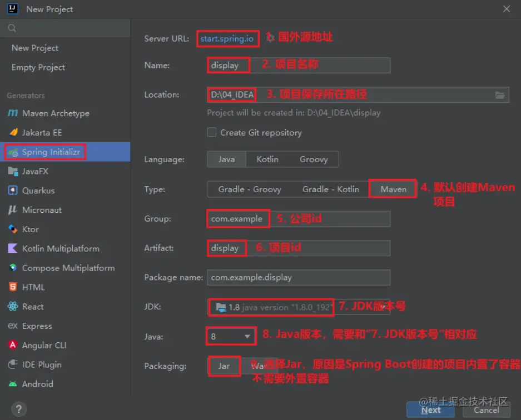
Task: Select Express generator label
Action: click(37, 326)
